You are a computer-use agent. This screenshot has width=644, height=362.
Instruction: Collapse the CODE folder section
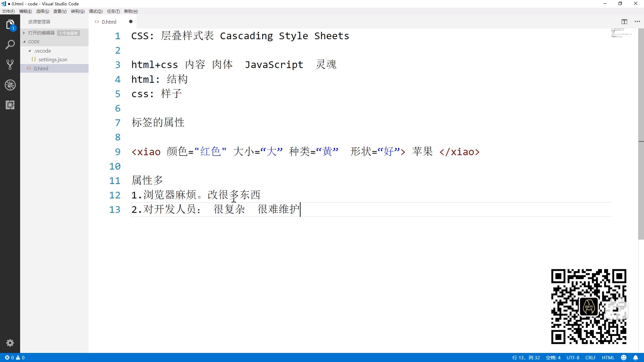point(34,42)
